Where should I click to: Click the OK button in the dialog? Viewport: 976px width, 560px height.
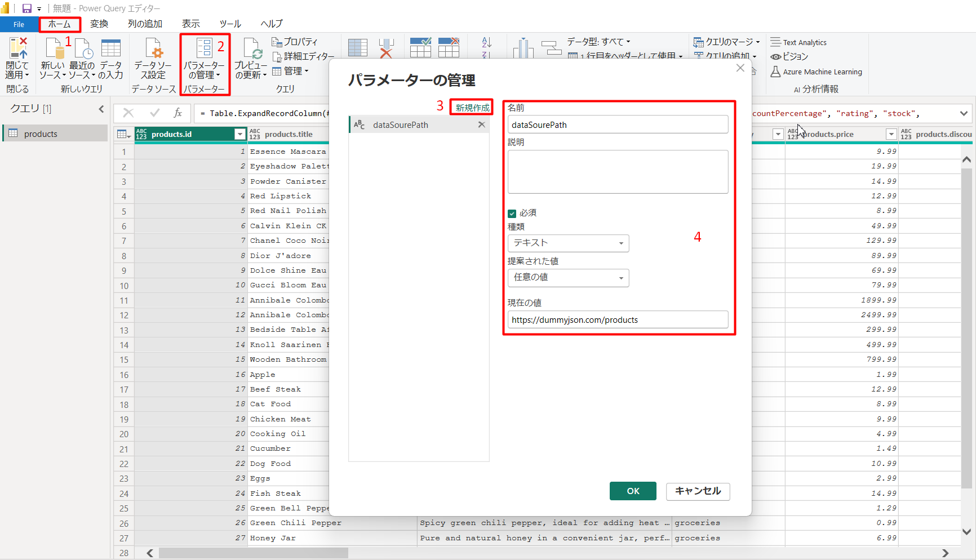point(633,491)
